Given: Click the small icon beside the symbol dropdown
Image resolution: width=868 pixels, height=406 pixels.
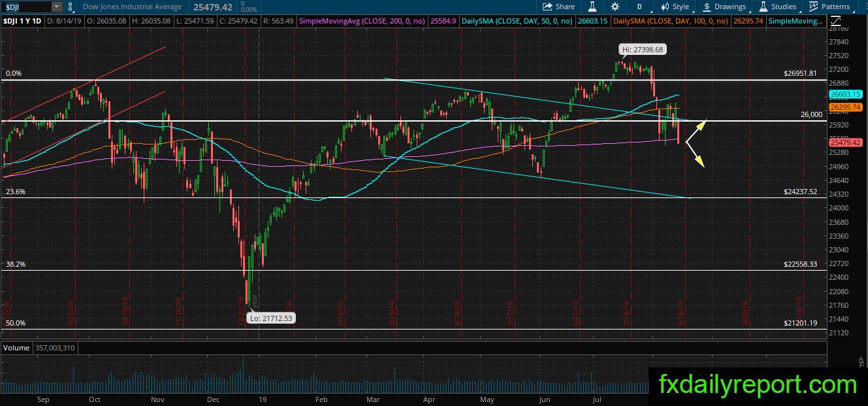Looking at the screenshot, I should [x=71, y=7].
